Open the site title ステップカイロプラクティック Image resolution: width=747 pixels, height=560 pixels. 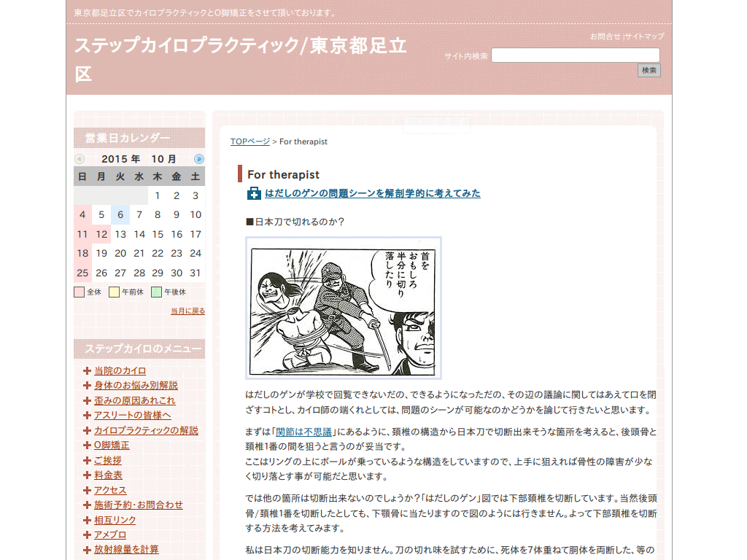(241, 60)
